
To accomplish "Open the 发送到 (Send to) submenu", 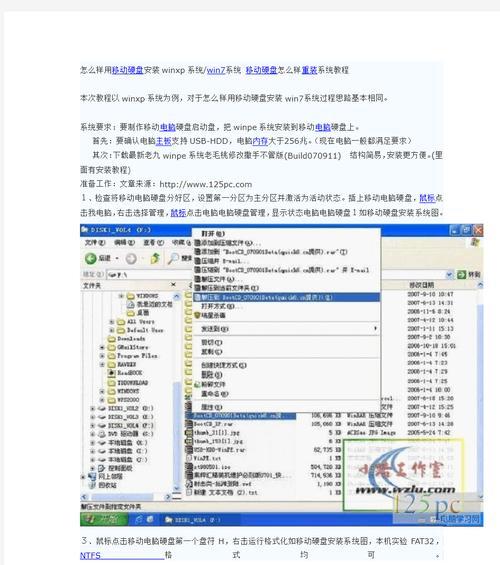I will 286,329.
